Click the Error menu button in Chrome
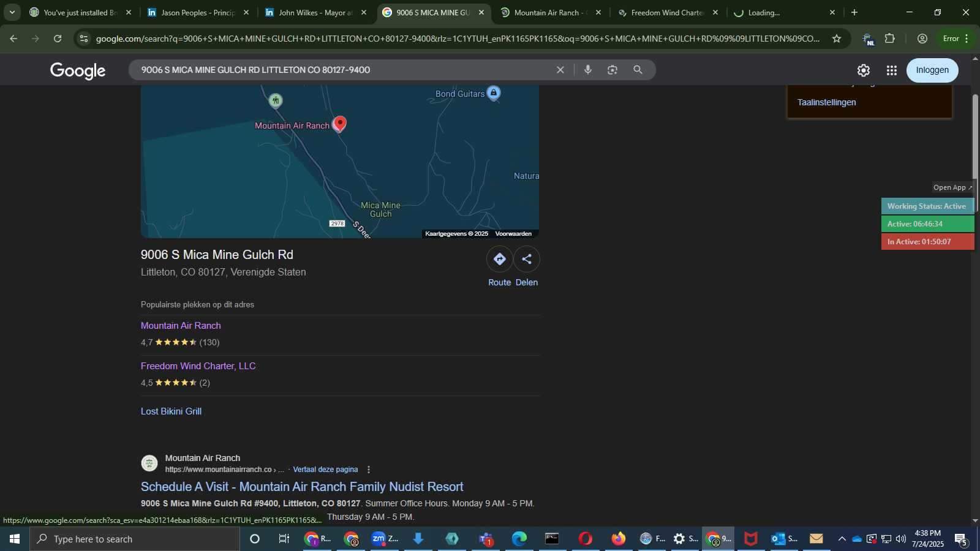Viewport: 980px width, 551px height. click(956, 39)
